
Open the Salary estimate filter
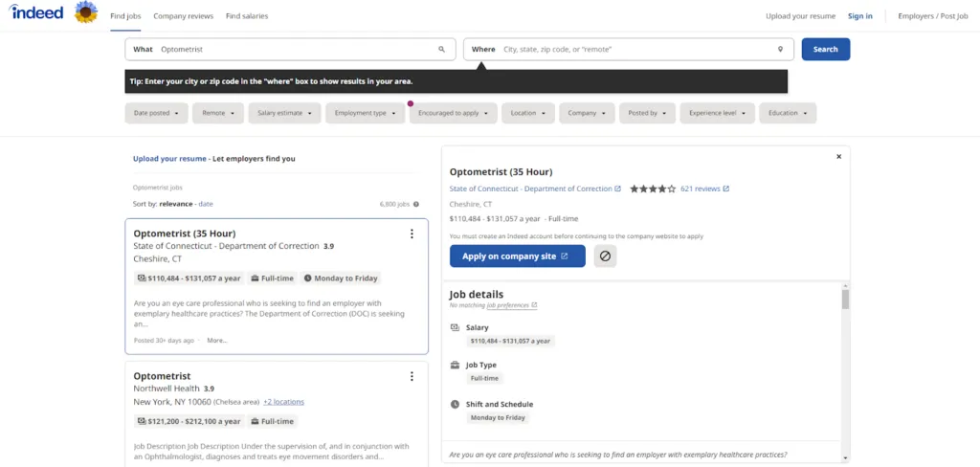[x=284, y=113]
